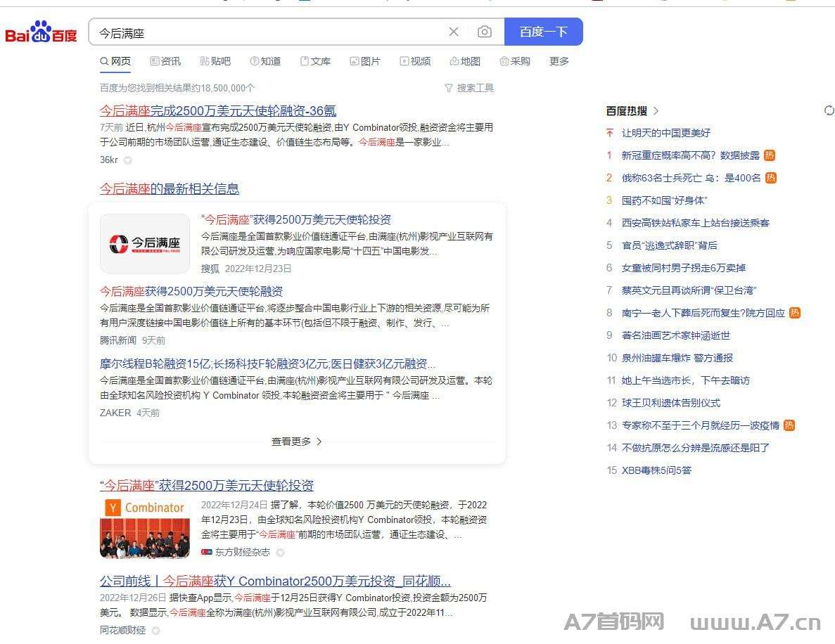This screenshot has height=644, width=835.
Task: Open pinned hot topic 让明天的中国更美好
Action: (666, 133)
